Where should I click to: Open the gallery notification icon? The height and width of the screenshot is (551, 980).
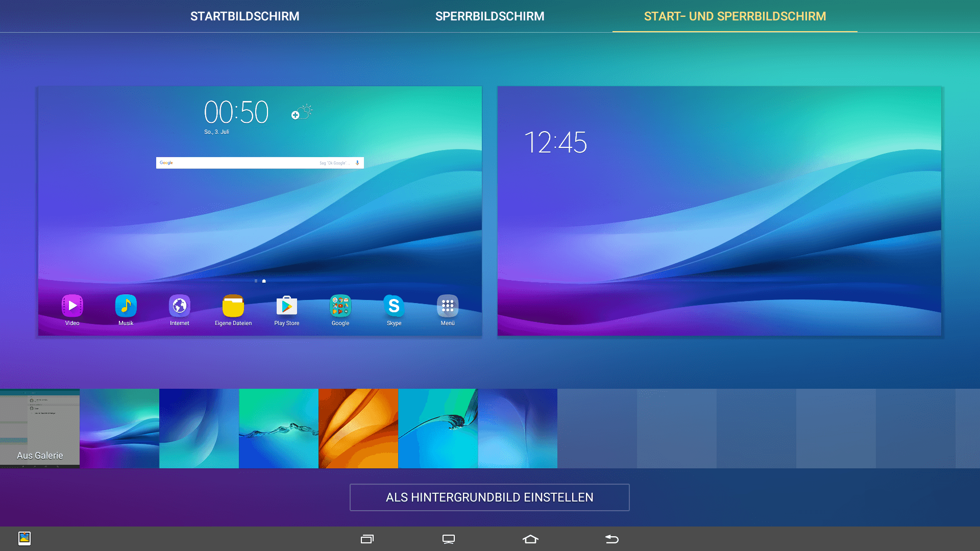(x=24, y=538)
